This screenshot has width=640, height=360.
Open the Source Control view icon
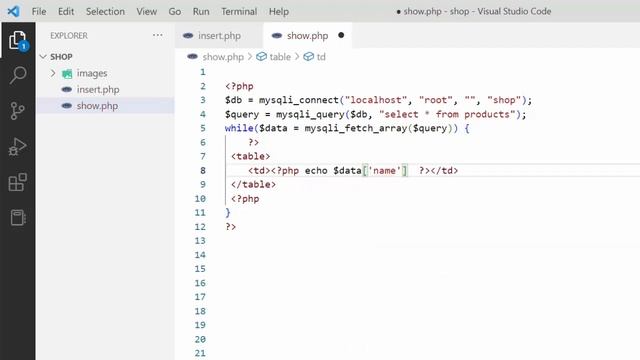pyautogui.click(x=18, y=111)
